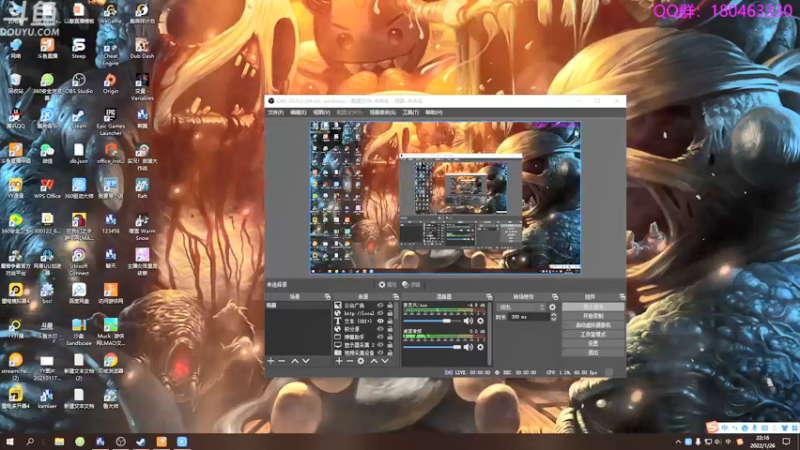The height and width of the screenshot is (450, 800).
Task: Open the 场景集合(S) menu in OBS
Action: click(x=382, y=112)
